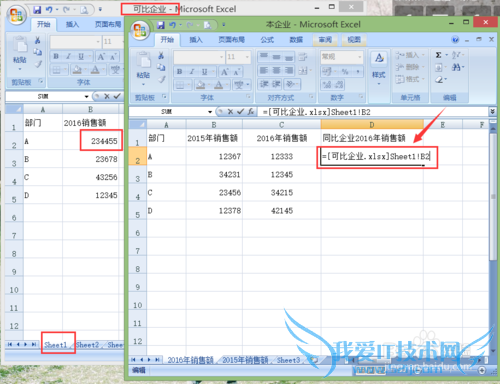The image size is (500, 384).
Task: Click Decrease Indent icon in alignment group
Action: [x=264, y=84]
